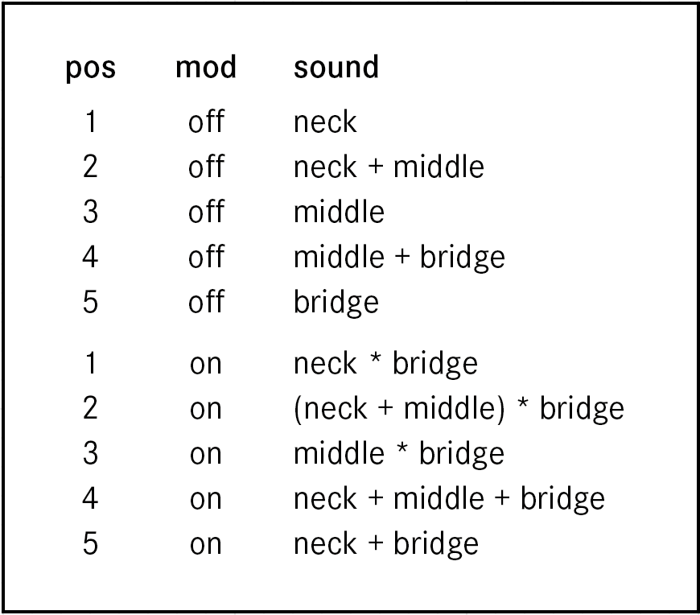This screenshot has width=700, height=615.
Task: Click the 'sound' column header
Action: point(336,67)
